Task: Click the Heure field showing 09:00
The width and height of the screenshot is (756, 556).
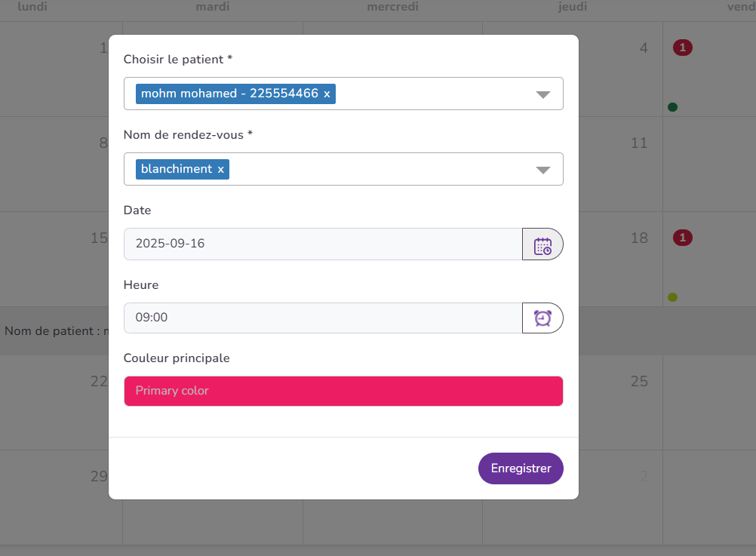Action: tap(323, 318)
